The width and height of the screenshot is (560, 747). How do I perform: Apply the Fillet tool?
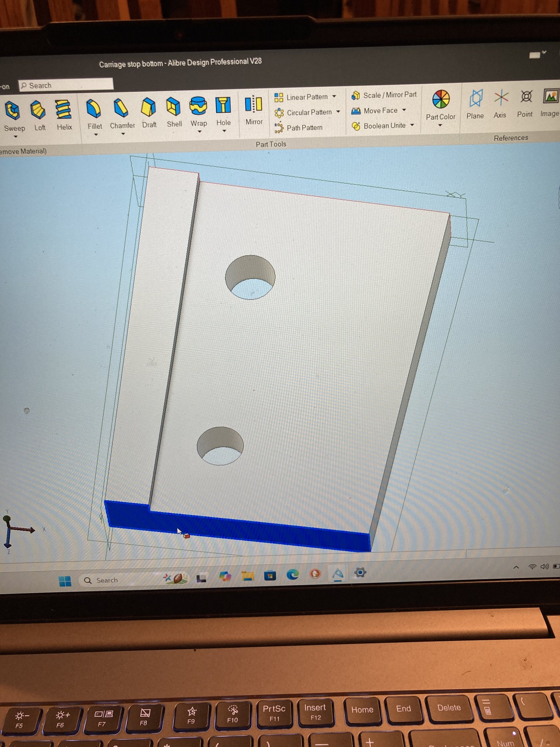94,109
